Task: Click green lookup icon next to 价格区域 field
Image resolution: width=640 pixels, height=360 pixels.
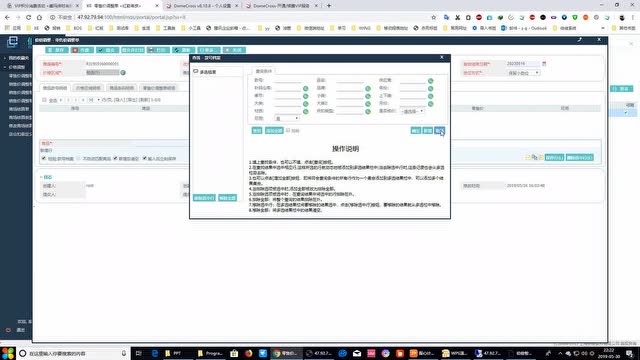Action: (123, 73)
